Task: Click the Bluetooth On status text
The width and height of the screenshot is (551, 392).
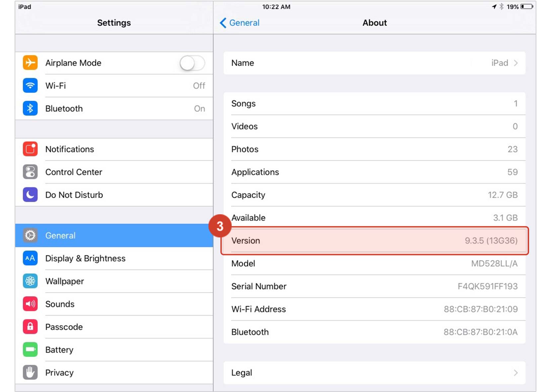Action: coord(199,109)
